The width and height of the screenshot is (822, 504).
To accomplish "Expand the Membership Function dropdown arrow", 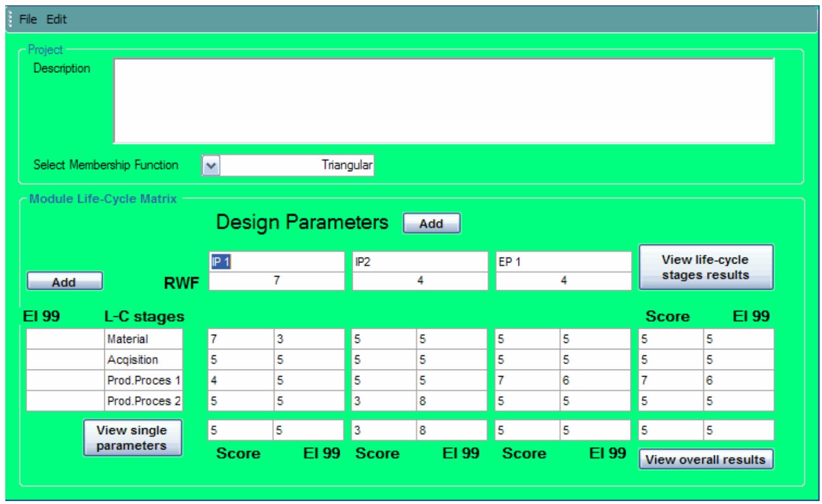I will (210, 166).
